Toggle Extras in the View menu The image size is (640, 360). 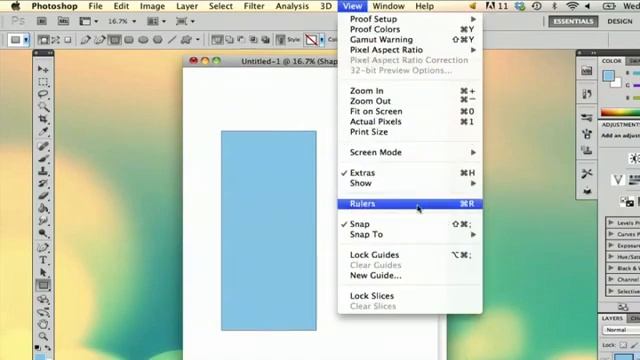(x=410, y=173)
